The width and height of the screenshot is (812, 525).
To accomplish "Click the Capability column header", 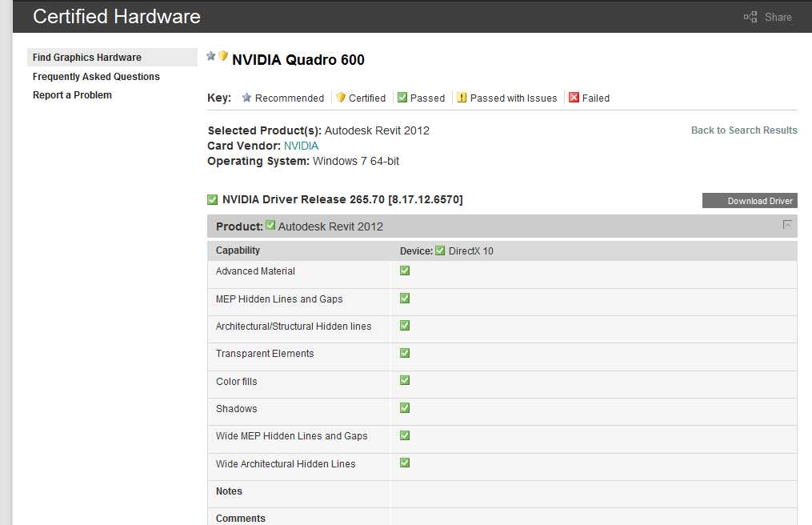I will click(x=238, y=250).
